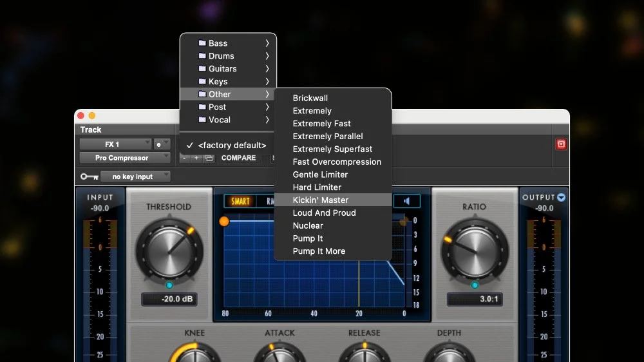The width and height of the screenshot is (644, 362).
Task: Open the Bass presets folder
Action: click(x=228, y=43)
